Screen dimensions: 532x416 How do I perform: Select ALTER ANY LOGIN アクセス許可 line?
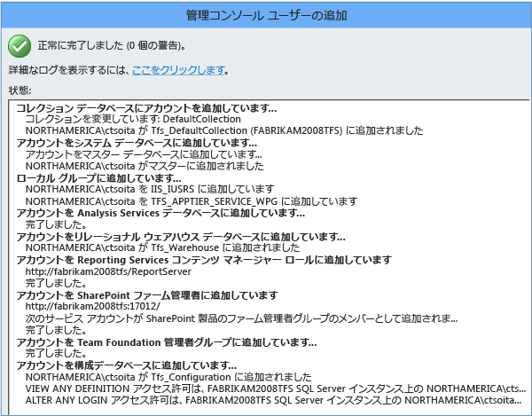tap(273, 400)
